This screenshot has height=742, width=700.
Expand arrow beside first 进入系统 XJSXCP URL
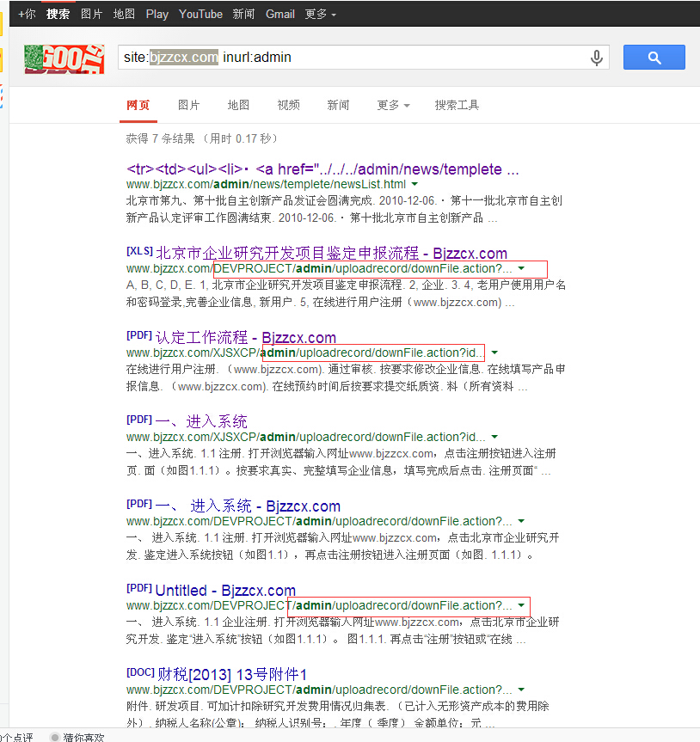click(494, 437)
